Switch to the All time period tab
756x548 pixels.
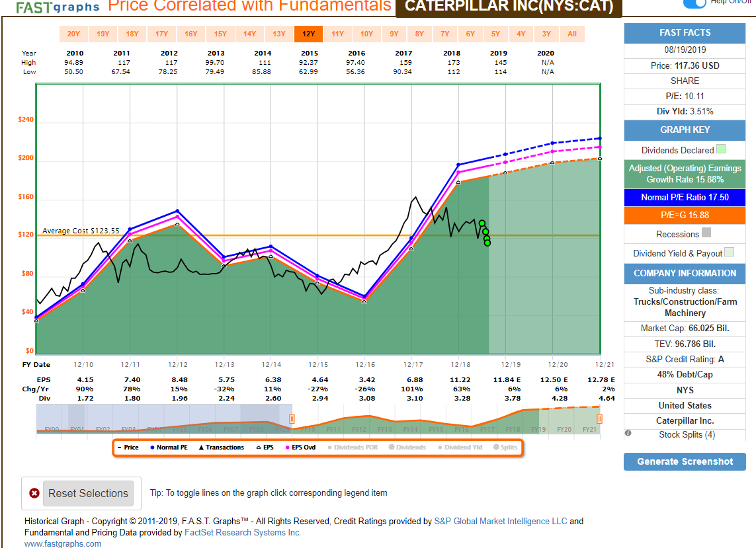[572, 32]
